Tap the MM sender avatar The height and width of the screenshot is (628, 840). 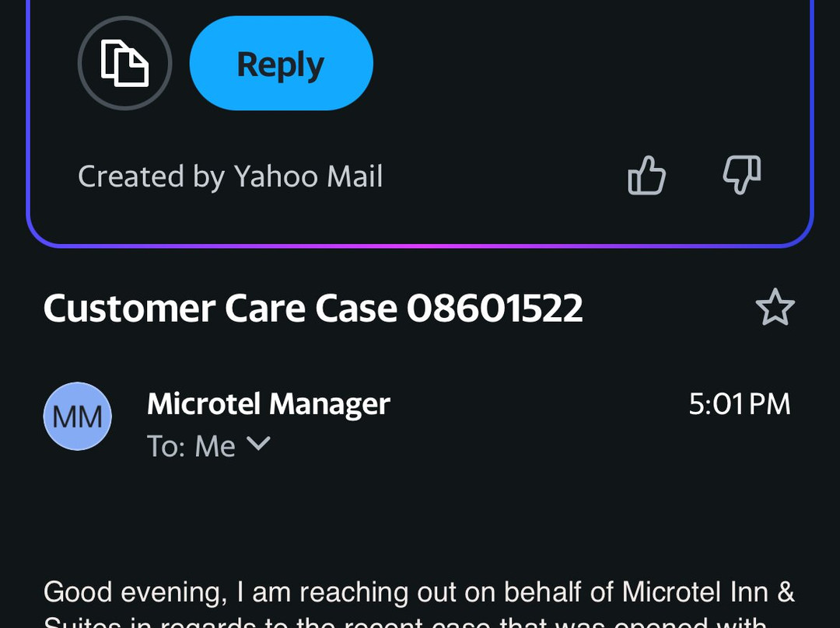[x=78, y=416]
